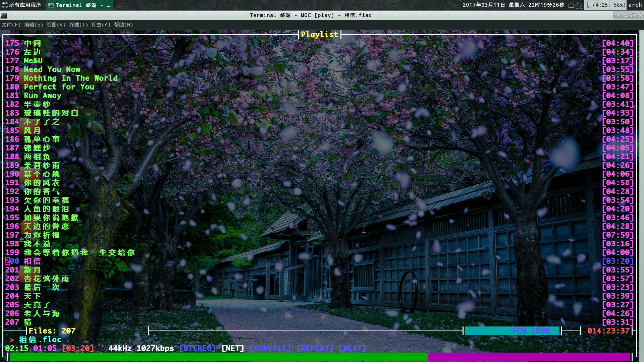644x362 pixels.
Task: Open the 标签(A) tabs menu
Action: tap(101, 25)
